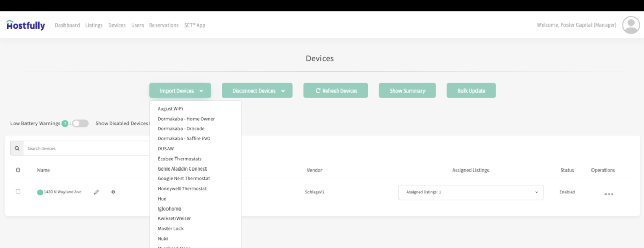Click the Refresh Devices button
Viewport: 644px width, 248px height.
tap(336, 90)
